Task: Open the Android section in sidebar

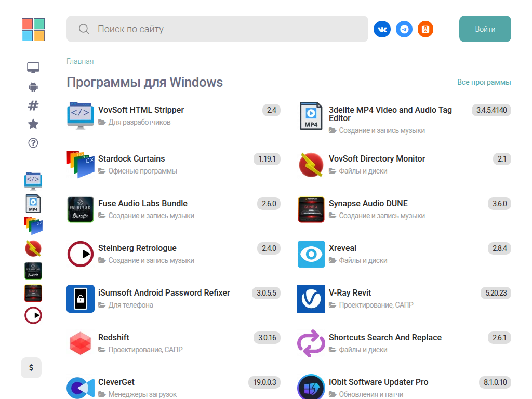Action: (x=33, y=87)
